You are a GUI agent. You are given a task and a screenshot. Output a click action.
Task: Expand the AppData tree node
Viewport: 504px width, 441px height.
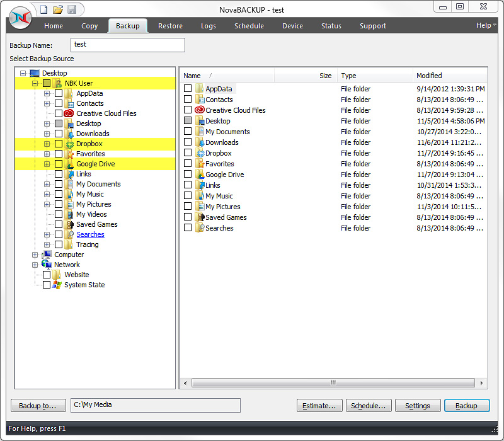tap(47, 93)
